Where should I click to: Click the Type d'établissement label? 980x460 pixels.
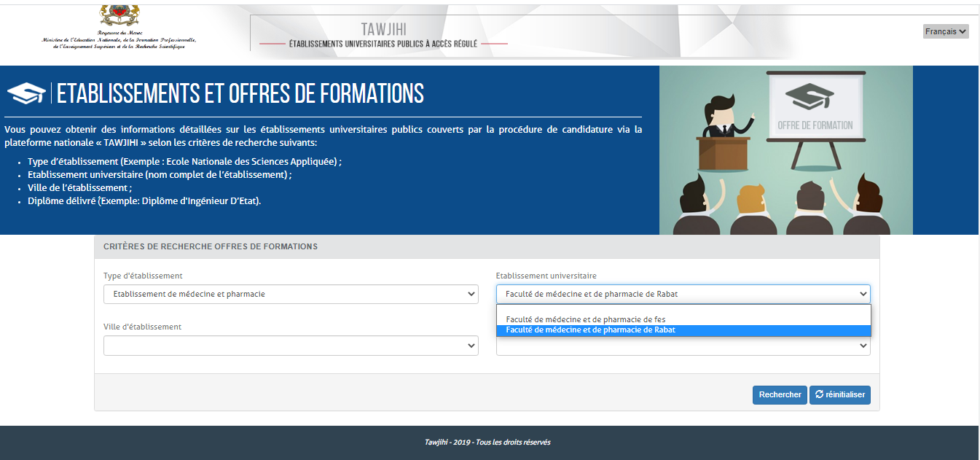(x=143, y=276)
